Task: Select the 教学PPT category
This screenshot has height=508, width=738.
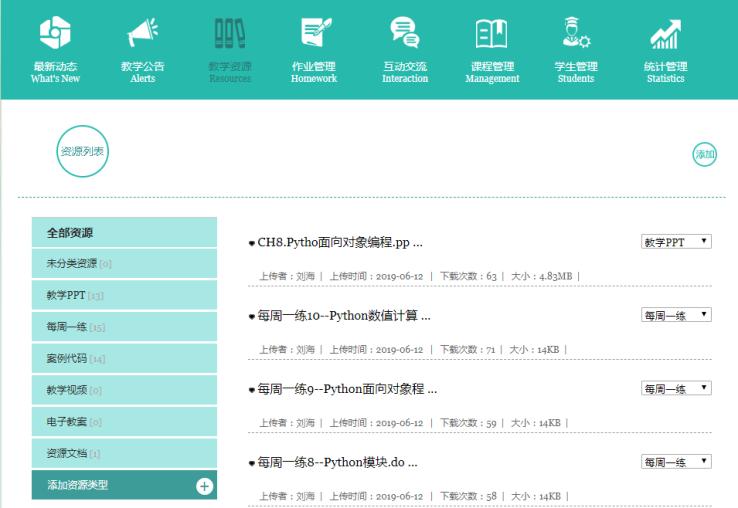Action: pos(124,295)
